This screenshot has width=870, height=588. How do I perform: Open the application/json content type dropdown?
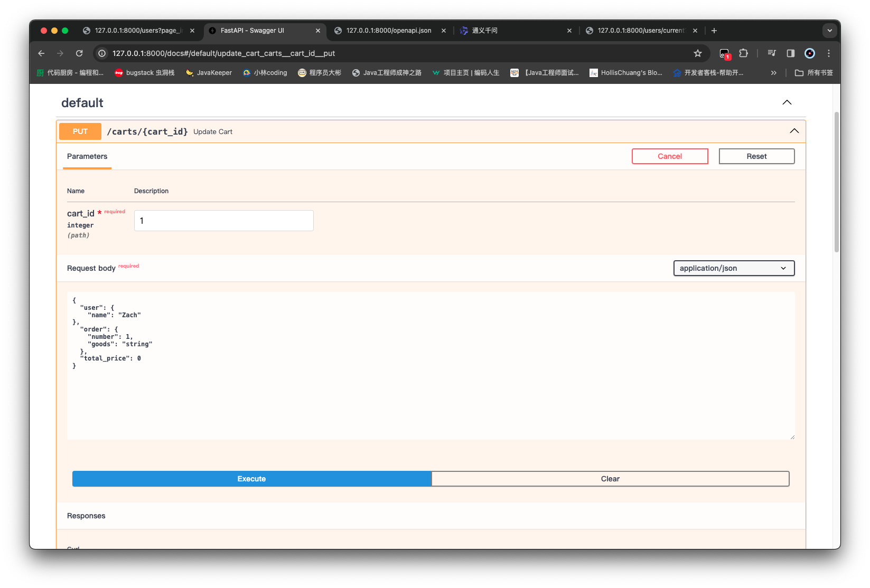[x=734, y=268]
